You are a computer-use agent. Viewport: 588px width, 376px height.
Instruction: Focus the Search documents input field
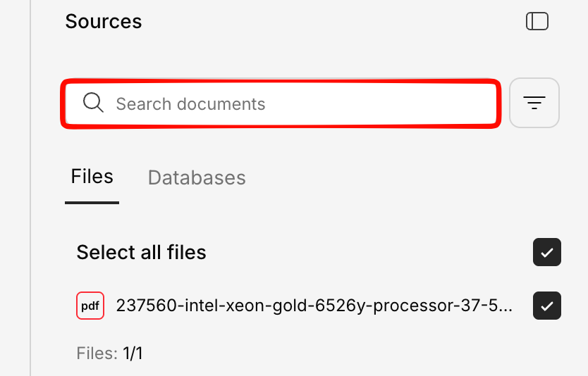click(303, 104)
